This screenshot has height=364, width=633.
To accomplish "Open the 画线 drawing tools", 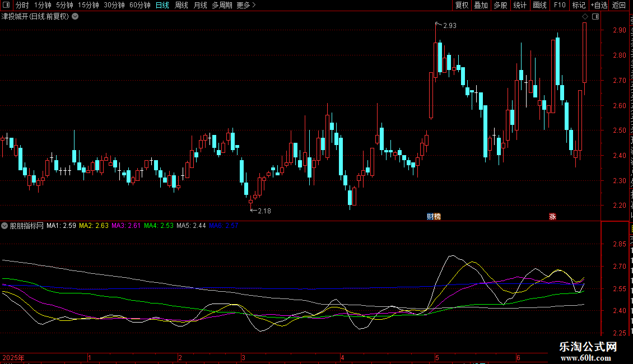I will pos(540,5).
